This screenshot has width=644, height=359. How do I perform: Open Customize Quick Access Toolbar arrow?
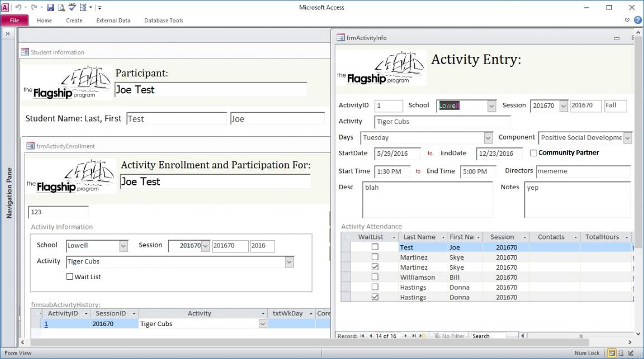tap(100, 8)
